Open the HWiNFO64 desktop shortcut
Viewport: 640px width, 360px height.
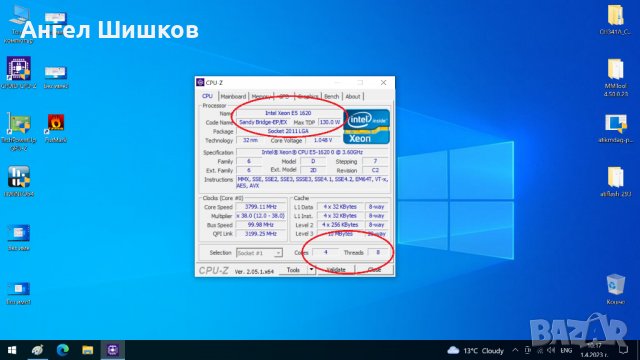coord(18,182)
